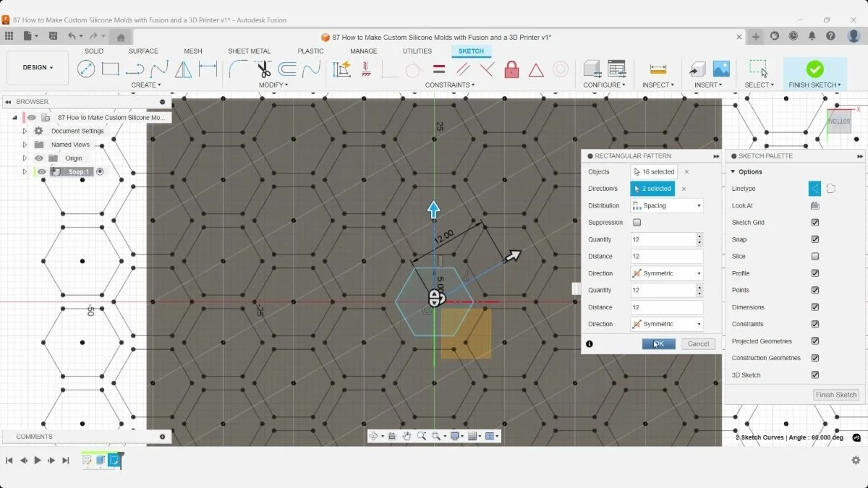Viewport: 868px width, 488px height.
Task: Click the '16 selected' Objects selector
Action: tap(654, 172)
